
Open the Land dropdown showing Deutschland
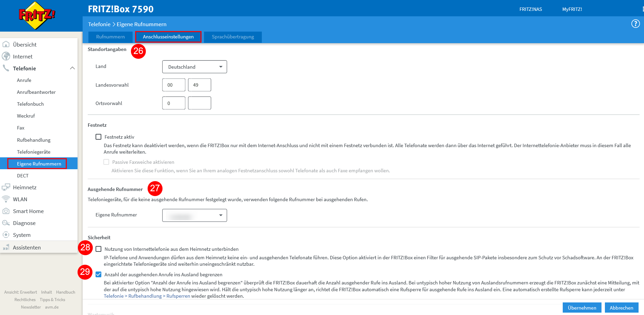pyautogui.click(x=194, y=67)
